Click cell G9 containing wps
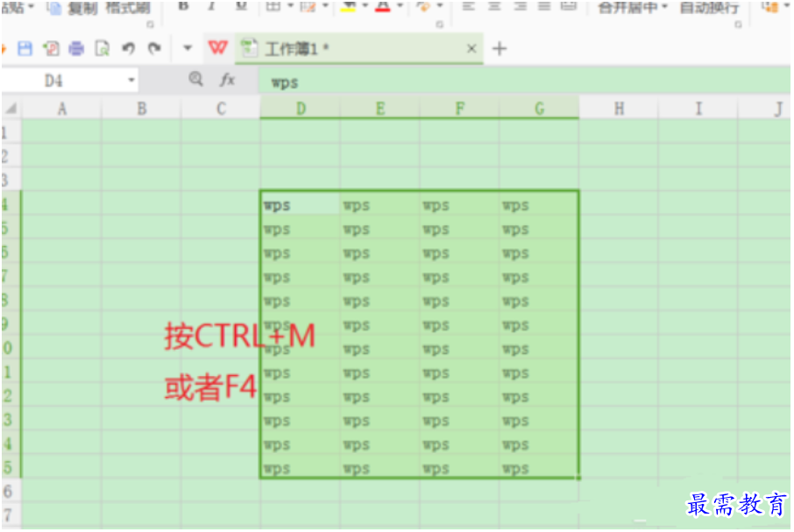 (x=539, y=324)
